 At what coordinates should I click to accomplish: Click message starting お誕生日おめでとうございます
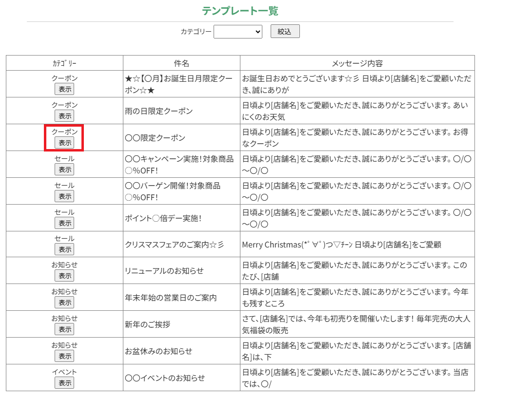(x=356, y=84)
